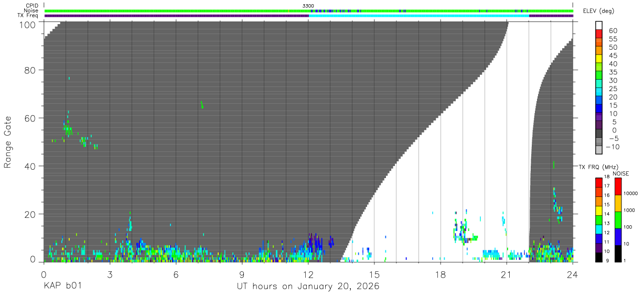
Task: Click the NOISE scale label "1000"
Action: pos(629,210)
